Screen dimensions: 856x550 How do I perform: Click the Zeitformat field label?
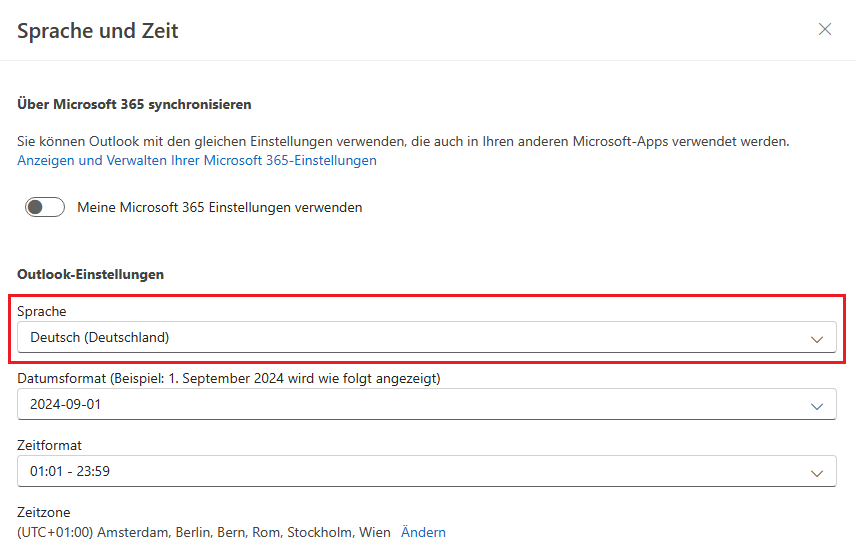click(50, 444)
